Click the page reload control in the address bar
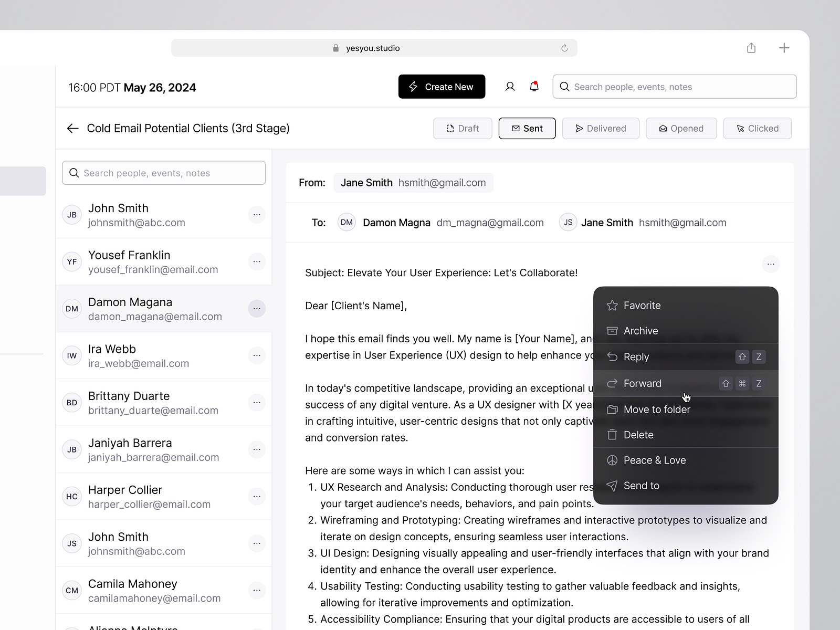840x630 pixels. 564,47
